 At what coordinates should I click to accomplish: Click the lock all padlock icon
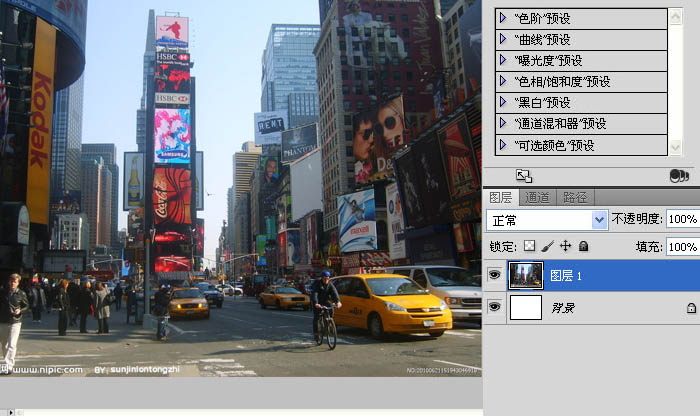pos(583,246)
